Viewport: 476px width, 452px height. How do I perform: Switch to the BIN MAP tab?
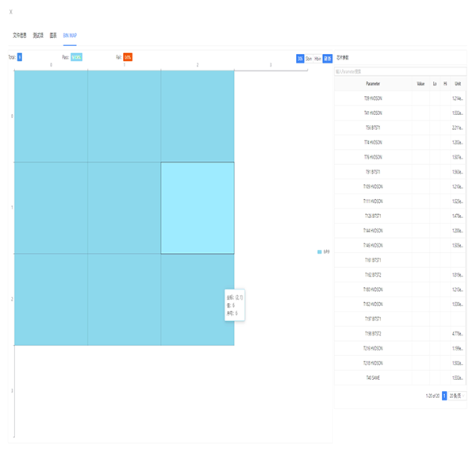point(70,36)
